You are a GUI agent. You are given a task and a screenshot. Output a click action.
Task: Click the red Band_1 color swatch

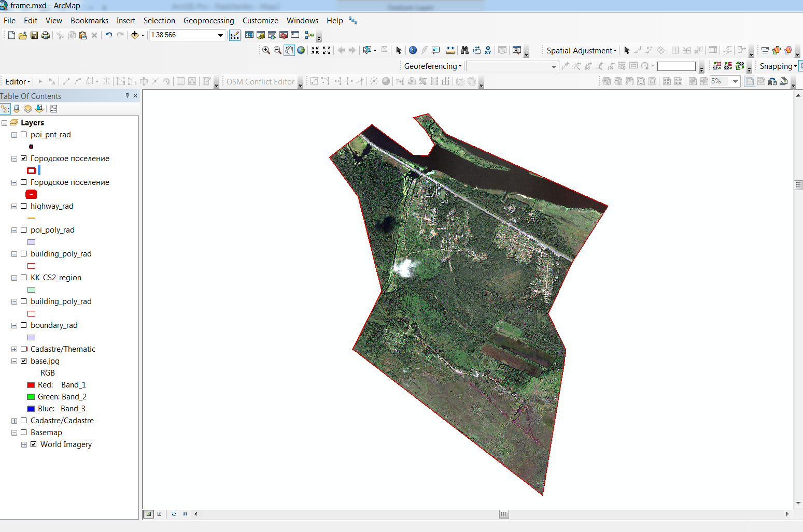pyautogui.click(x=31, y=385)
